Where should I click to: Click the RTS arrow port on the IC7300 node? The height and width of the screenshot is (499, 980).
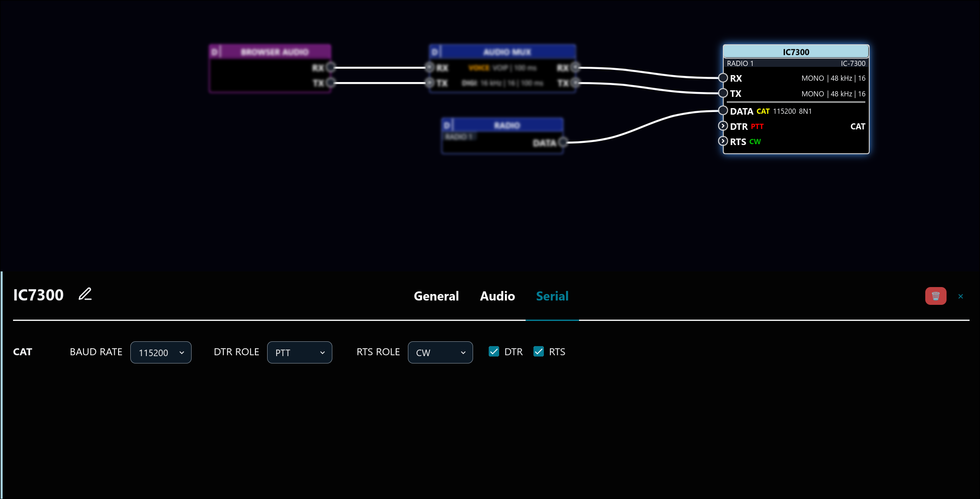click(723, 141)
